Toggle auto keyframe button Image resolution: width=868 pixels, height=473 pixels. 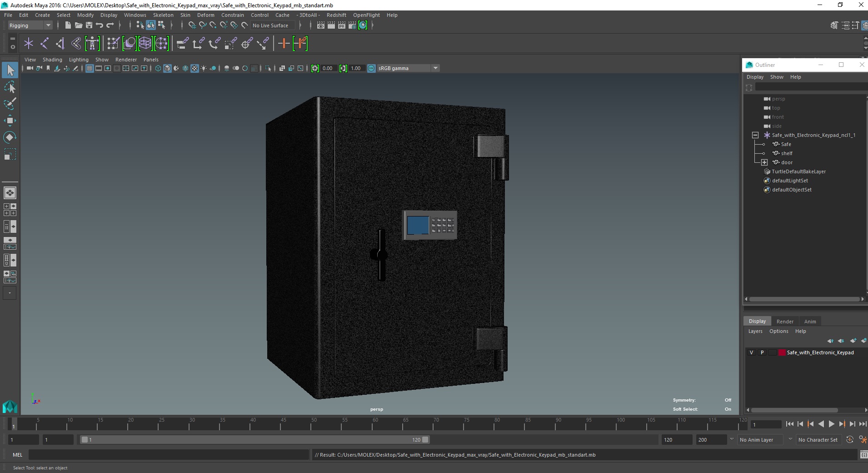click(x=850, y=439)
